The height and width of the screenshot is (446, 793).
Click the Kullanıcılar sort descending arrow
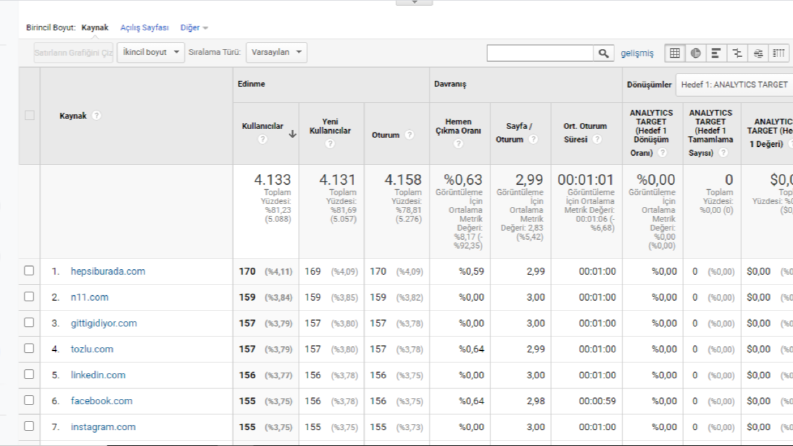(x=292, y=134)
